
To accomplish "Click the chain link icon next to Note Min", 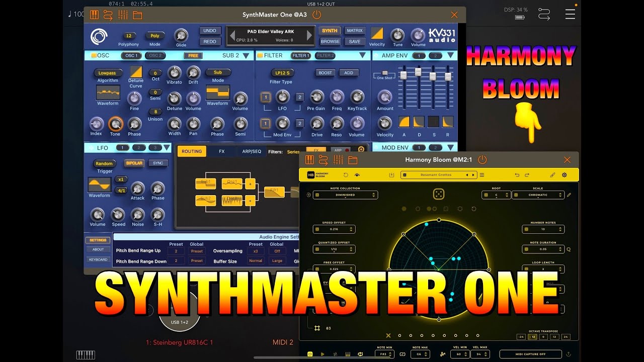I will (402, 354).
